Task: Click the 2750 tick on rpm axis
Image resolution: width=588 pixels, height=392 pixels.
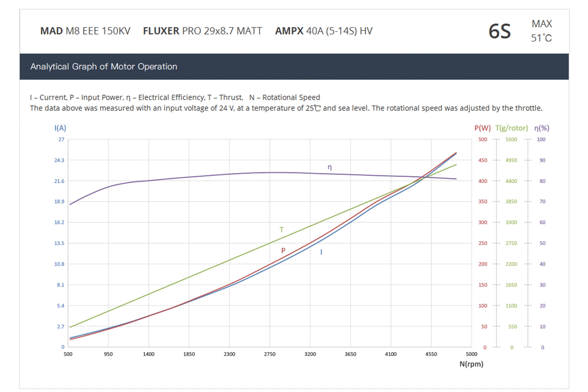Action: click(270, 354)
